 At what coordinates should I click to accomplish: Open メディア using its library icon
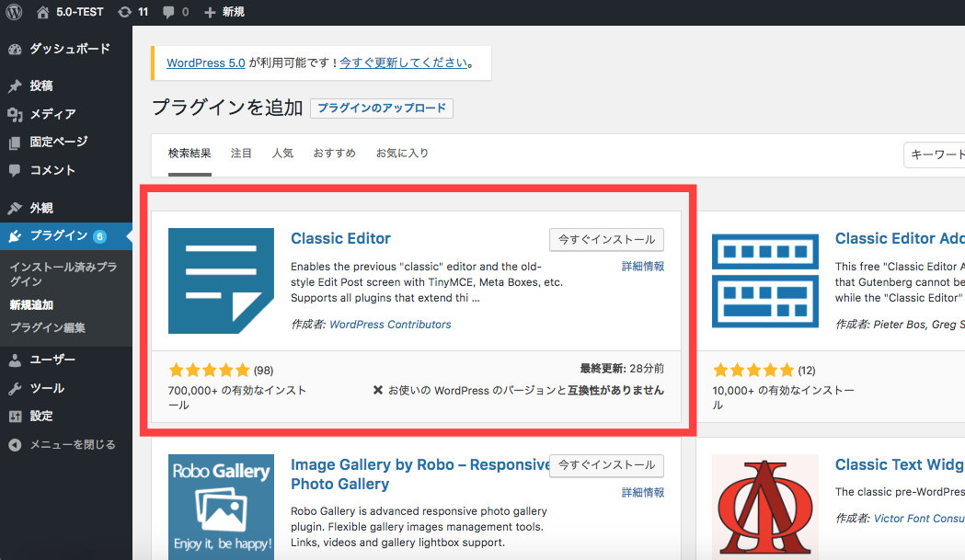16,113
